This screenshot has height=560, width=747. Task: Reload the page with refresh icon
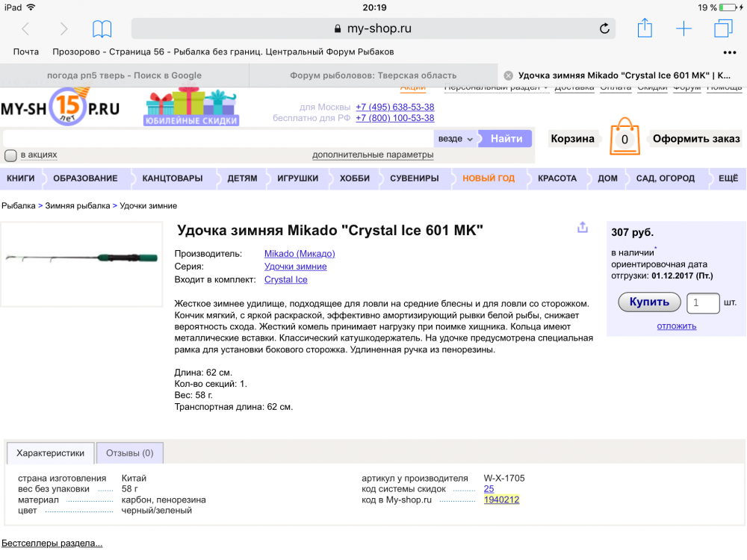[x=604, y=29]
